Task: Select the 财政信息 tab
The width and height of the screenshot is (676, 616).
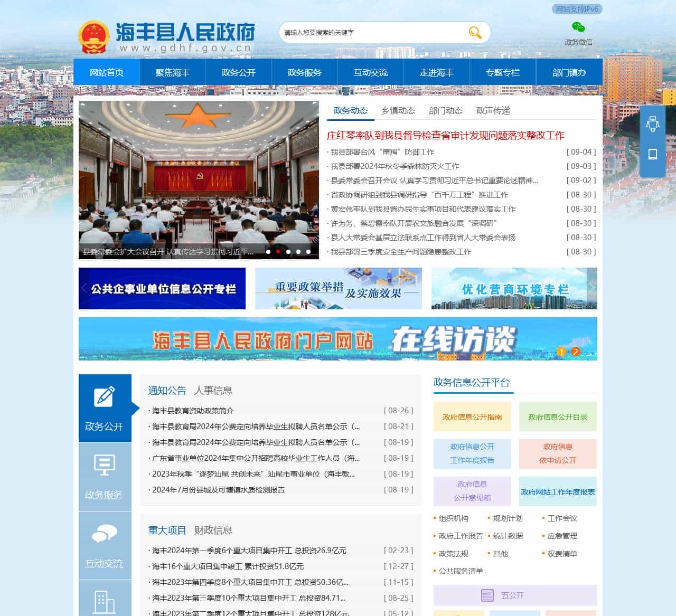Action: coord(213,530)
